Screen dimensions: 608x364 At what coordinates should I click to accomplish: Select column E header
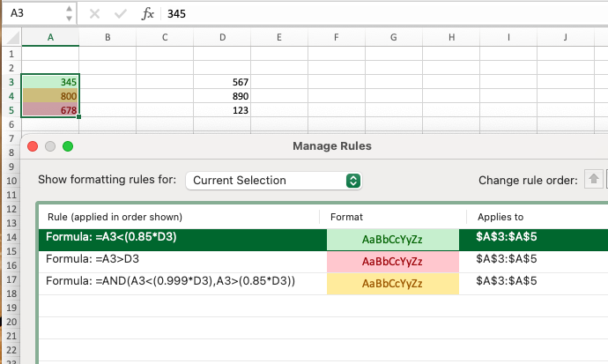point(279,38)
